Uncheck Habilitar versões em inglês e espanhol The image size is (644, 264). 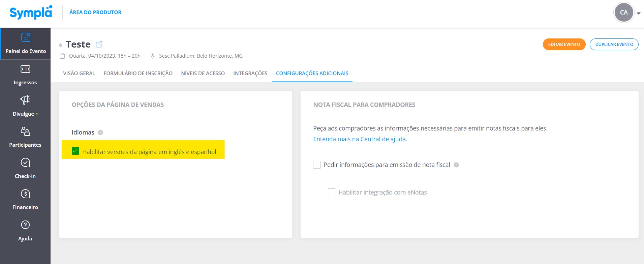75,151
